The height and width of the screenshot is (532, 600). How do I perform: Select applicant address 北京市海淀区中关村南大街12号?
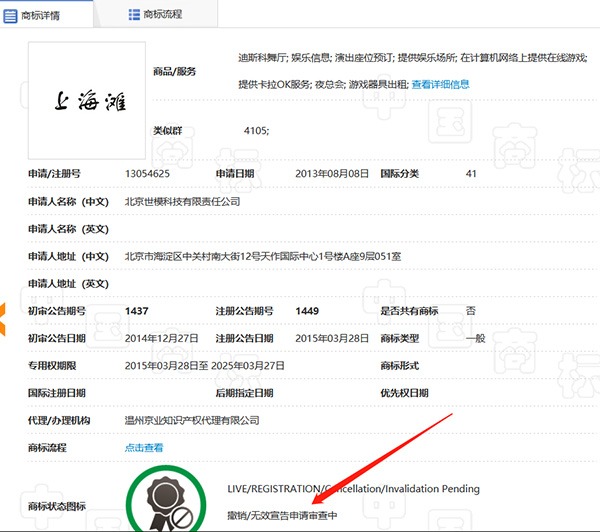click(193, 256)
